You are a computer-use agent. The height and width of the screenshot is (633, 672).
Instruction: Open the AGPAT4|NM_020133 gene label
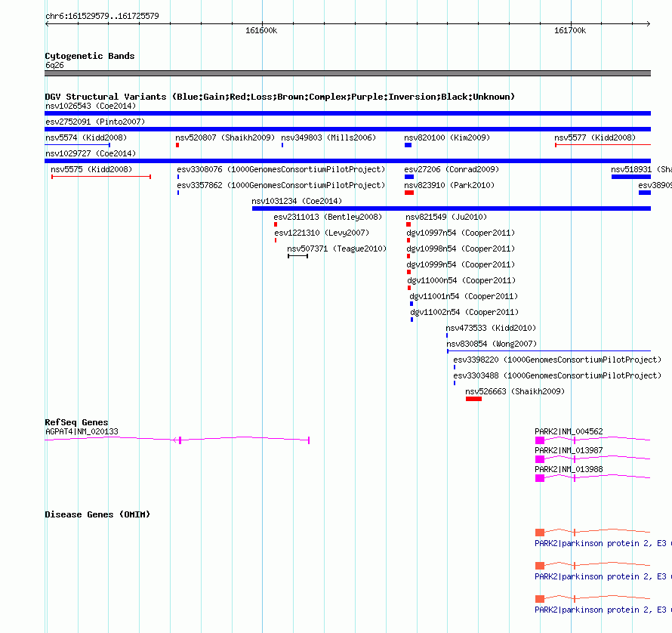[82, 431]
